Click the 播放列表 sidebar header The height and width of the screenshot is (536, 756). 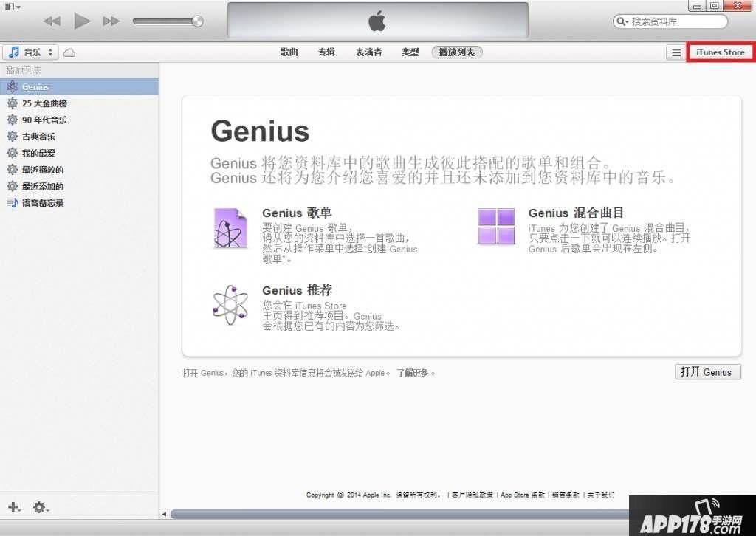(24, 70)
